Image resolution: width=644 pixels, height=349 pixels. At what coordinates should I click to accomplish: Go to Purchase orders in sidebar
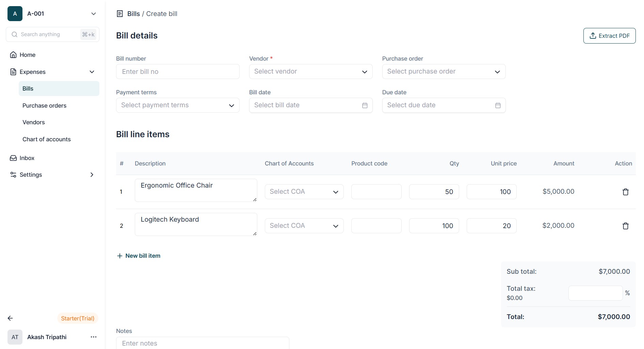point(44,106)
